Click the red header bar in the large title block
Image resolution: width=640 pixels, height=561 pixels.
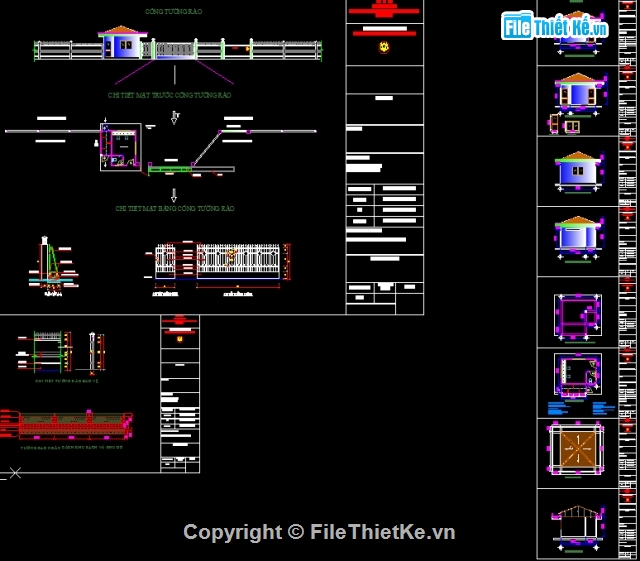point(384,11)
